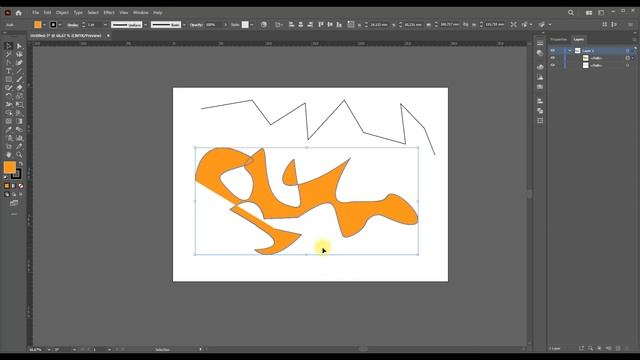This screenshot has width=640, height=360.
Task: Open Libraries cloud icon in panel dock
Action: (540, 67)
